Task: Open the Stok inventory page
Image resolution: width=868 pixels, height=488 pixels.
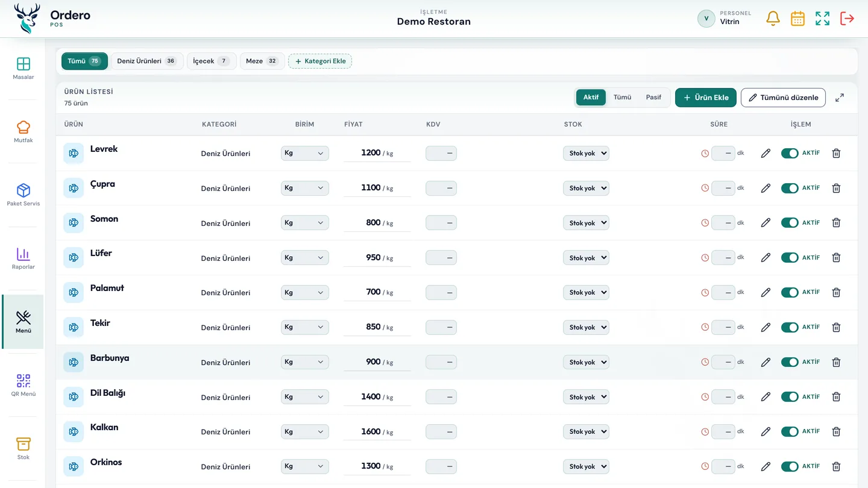Action: point(24,449)
